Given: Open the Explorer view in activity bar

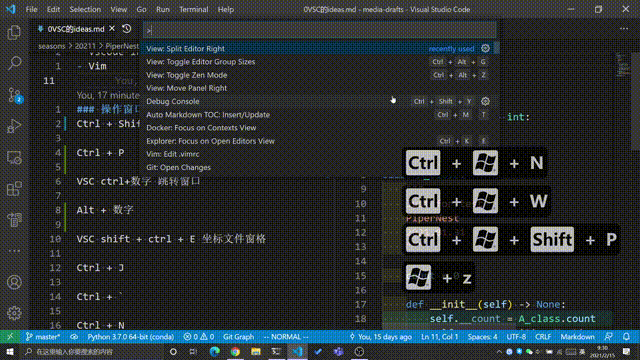Looking at the screenshot, I should click(14, 32).
